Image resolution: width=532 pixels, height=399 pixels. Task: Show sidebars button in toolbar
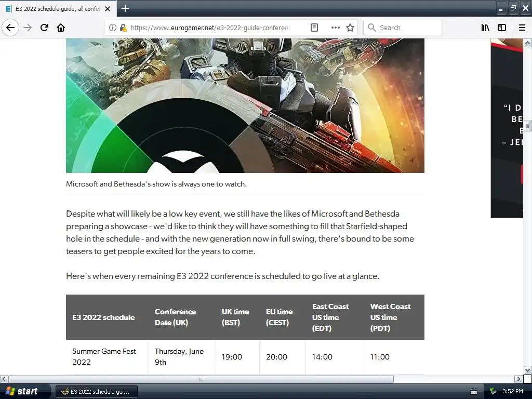[502, 28]
